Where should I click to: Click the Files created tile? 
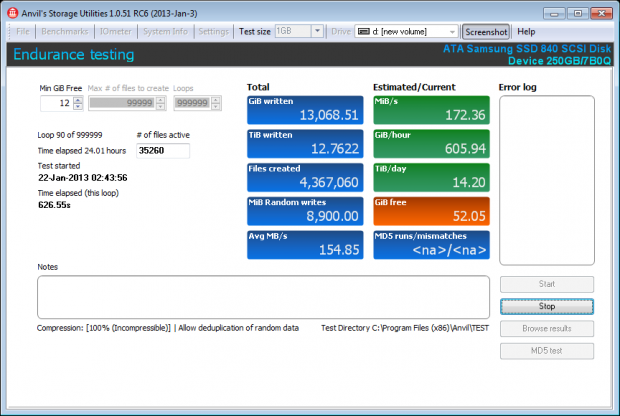[305, 177]
